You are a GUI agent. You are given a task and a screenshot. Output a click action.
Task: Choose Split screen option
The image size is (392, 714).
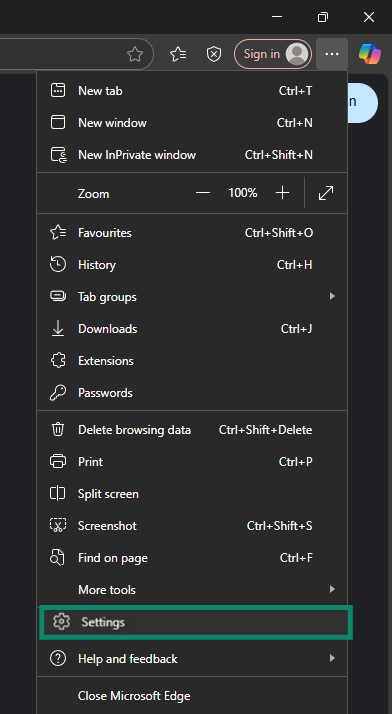click(x=192, y=494)
